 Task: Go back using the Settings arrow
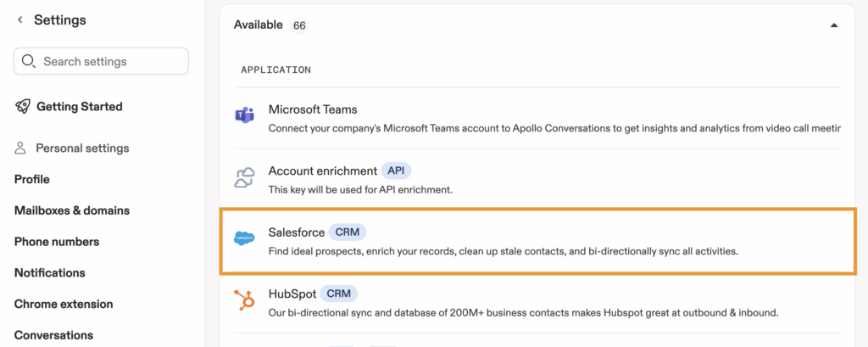click(19, 20)
